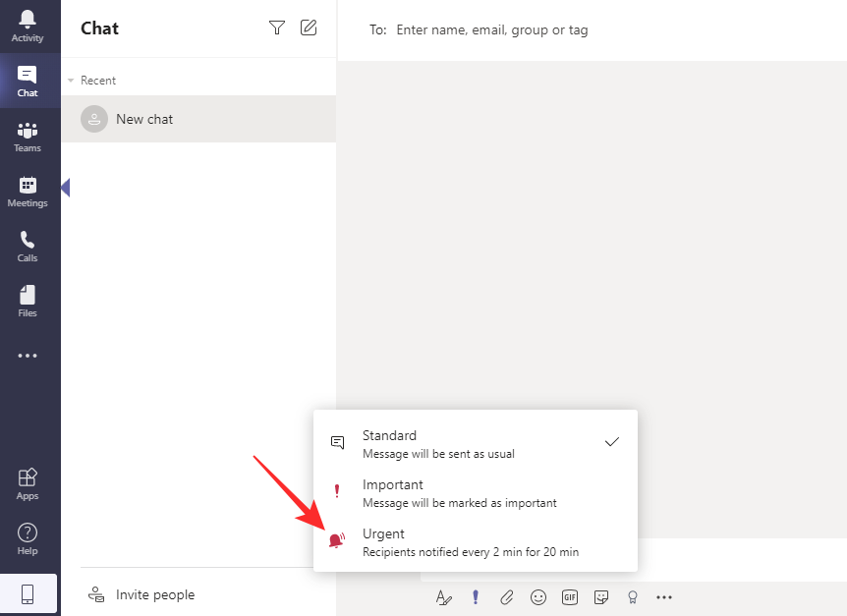Collapse the Recent chats section
Screen dimensions: 847x616
pos(71,81)
